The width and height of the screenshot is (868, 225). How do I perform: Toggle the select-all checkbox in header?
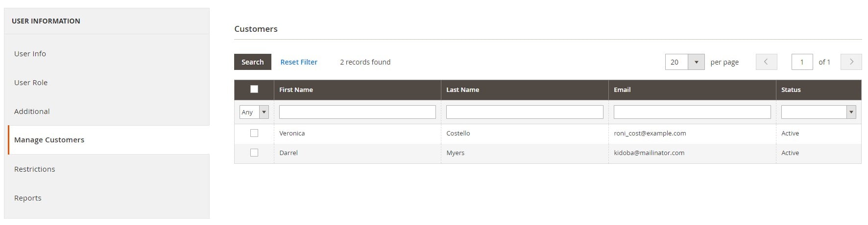point(254,89)
